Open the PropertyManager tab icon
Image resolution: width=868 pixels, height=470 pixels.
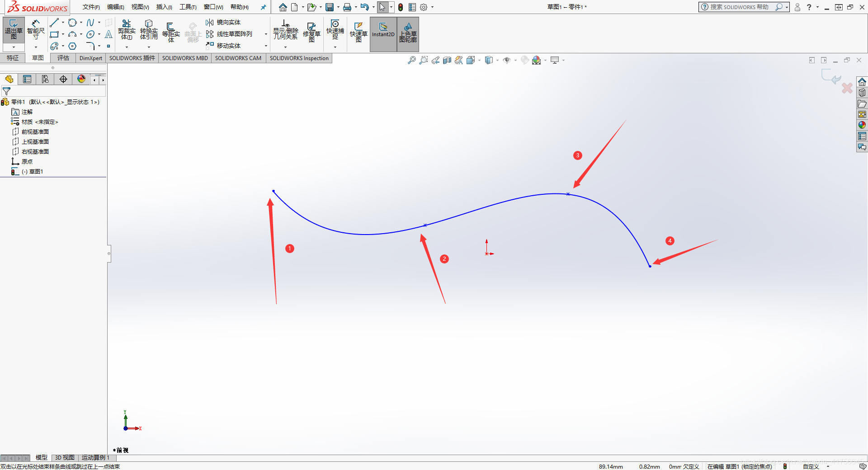pyautogui.click(x=27, y=79)
